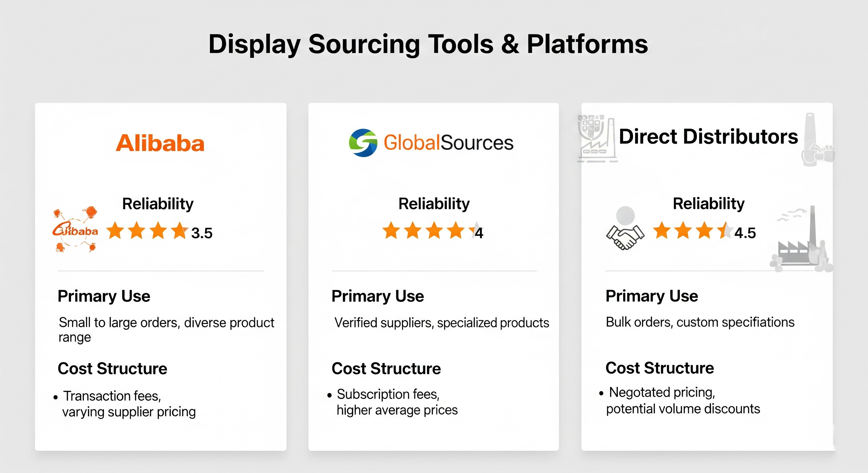868x473 pixels.
Task: Click the factory smokestack illustration near 4.5 rating
Action: coord(801,239)
